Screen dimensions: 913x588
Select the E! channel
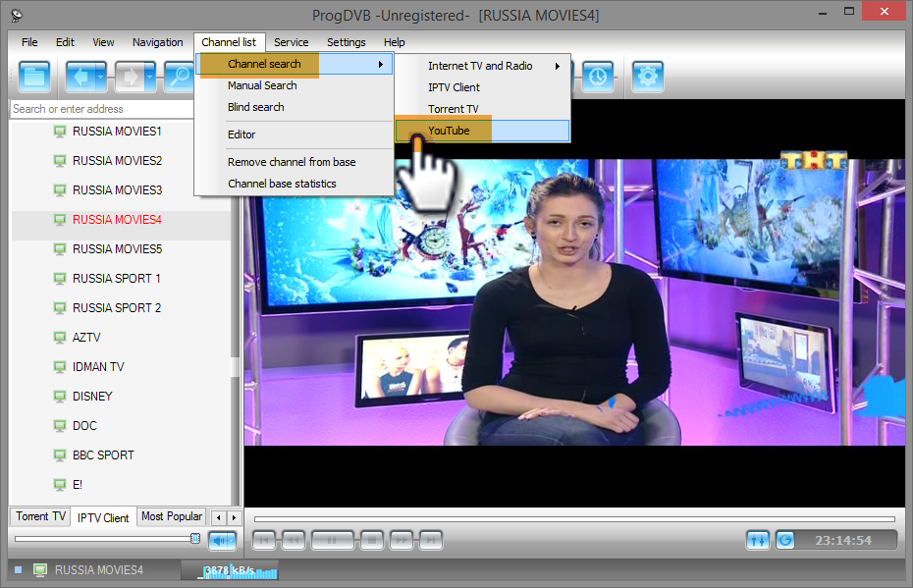tap(121, 484)
